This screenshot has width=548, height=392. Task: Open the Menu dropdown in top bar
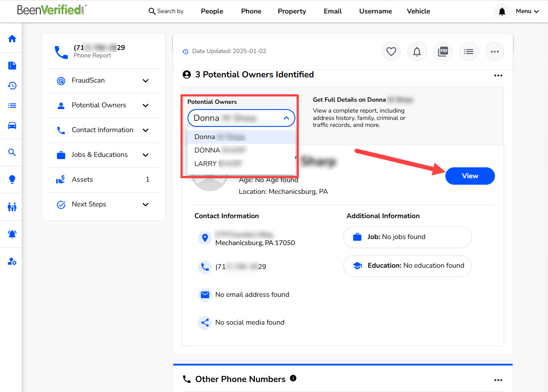click(x=527, y=11)
